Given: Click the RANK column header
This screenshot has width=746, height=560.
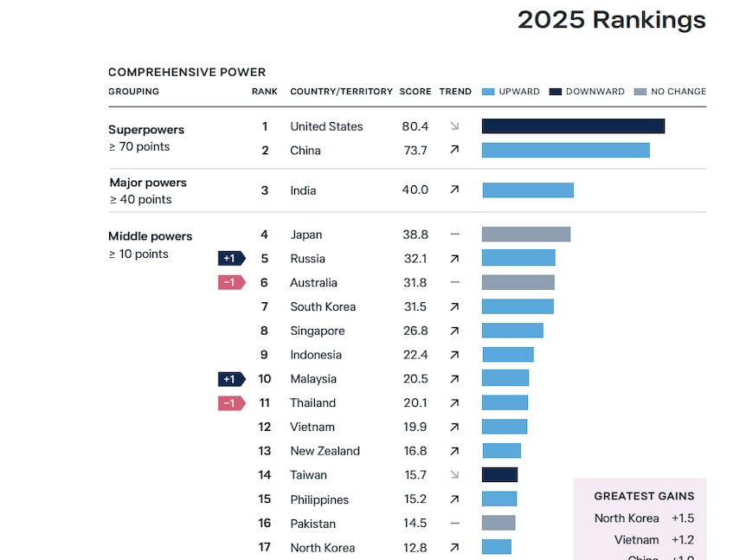Looking at the screenshot, I should [265, 92].
